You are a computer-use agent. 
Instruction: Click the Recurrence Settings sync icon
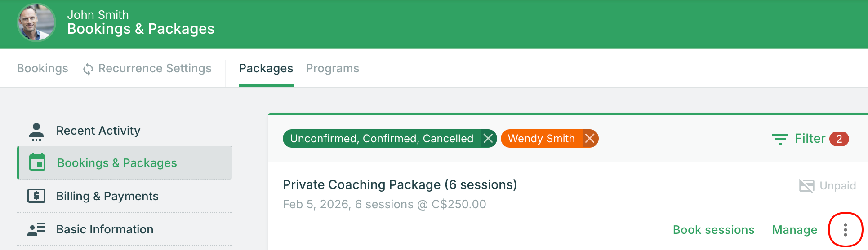[88, 69]
